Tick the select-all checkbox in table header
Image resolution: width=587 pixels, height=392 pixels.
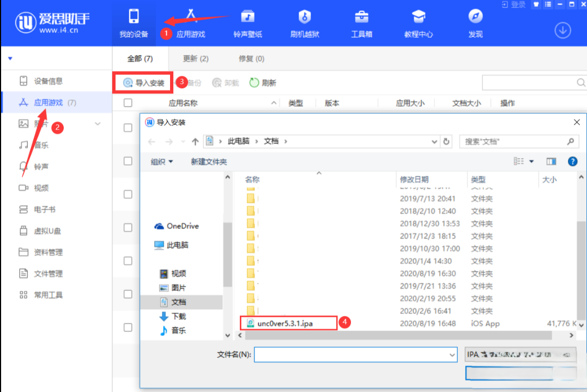click(x=128, y=102)
